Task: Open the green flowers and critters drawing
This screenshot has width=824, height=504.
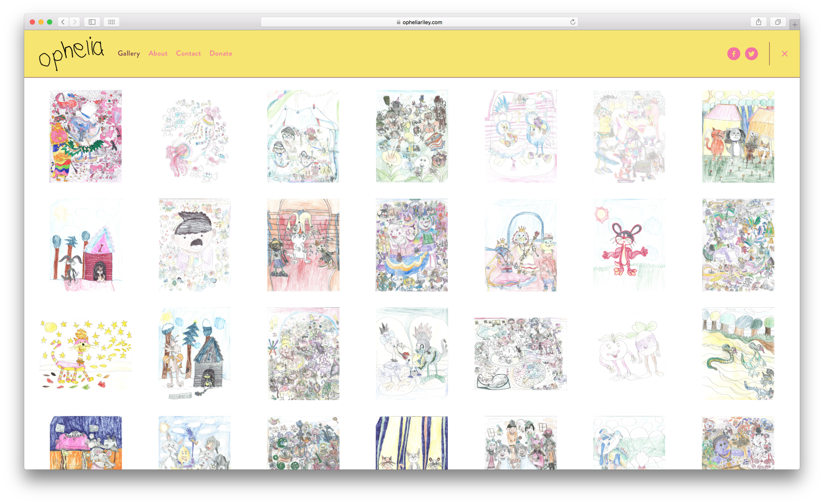Action: tap(412, 136)
